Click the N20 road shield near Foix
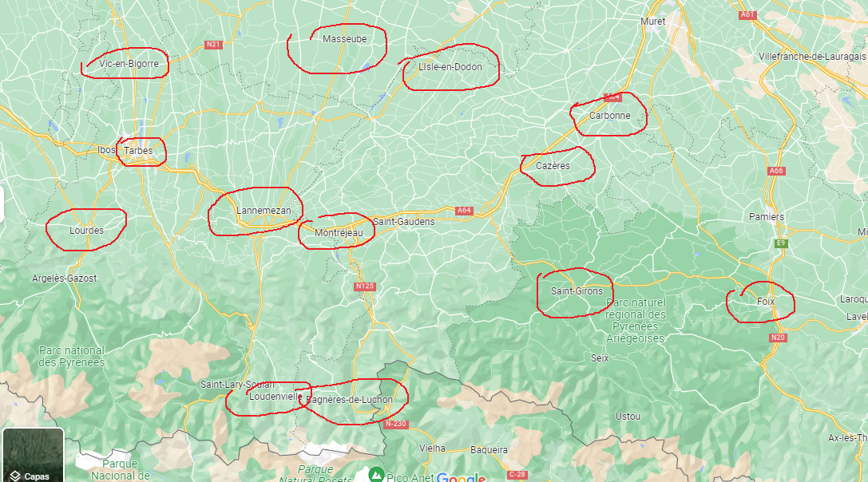 click(x=778, y=338)
